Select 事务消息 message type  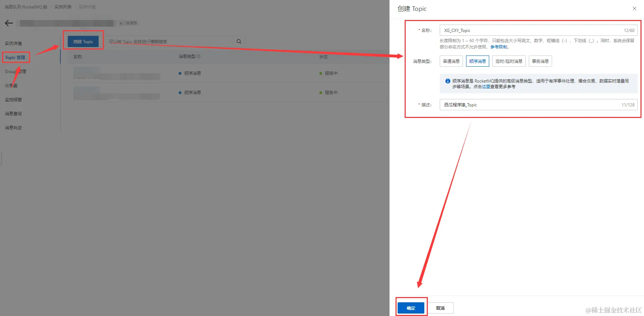point(540,61)
